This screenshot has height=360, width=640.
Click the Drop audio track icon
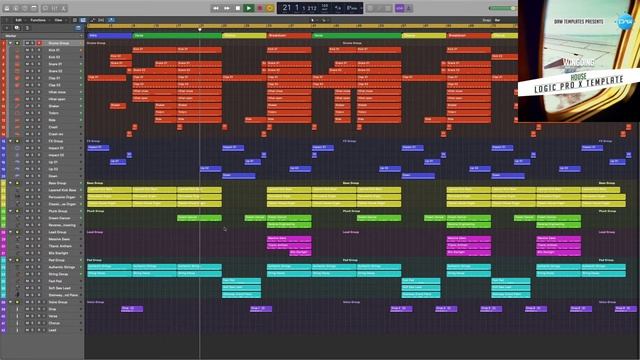[x=17, y=309]
